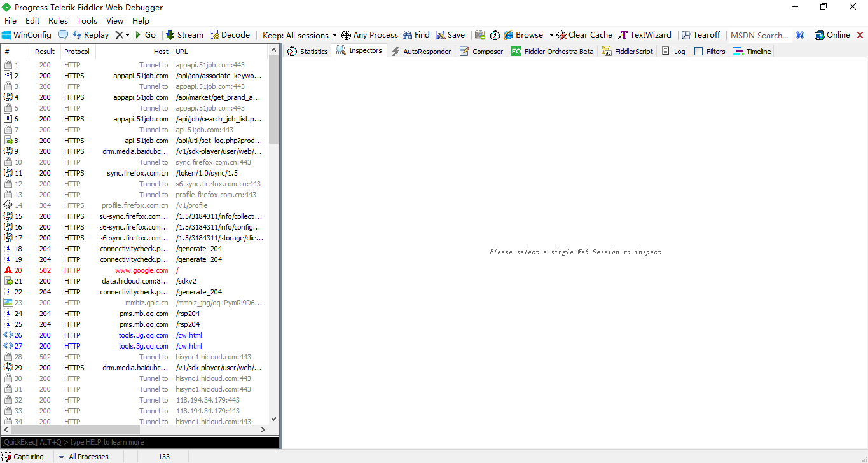Open the Tools menu
The height and width of the screenshot is (463, 868).
pyautogui.click(x=87, y=21)
